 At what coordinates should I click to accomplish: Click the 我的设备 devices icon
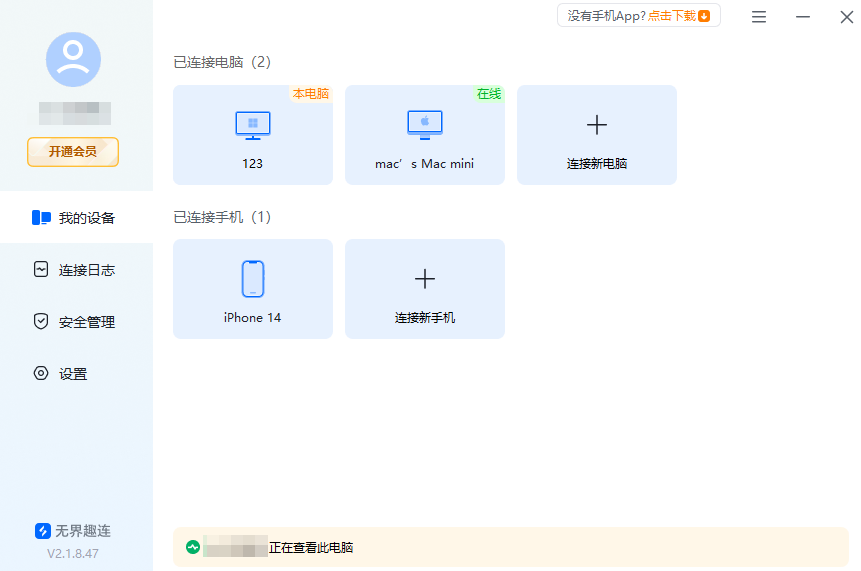pyautogui.click(x=41, y=217)
